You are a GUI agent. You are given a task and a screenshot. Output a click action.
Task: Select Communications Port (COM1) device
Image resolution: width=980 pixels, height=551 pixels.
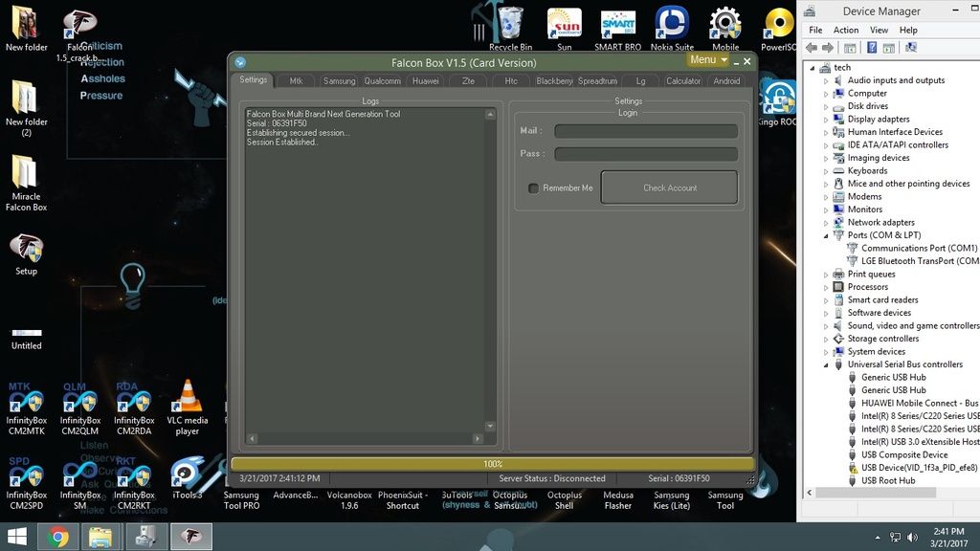[919, 248]
